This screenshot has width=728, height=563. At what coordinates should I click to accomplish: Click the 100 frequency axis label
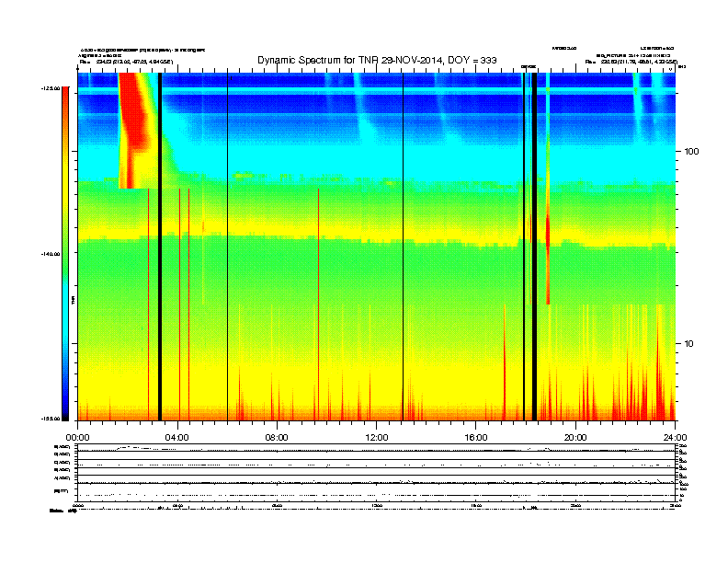click(x=691, y=152)
